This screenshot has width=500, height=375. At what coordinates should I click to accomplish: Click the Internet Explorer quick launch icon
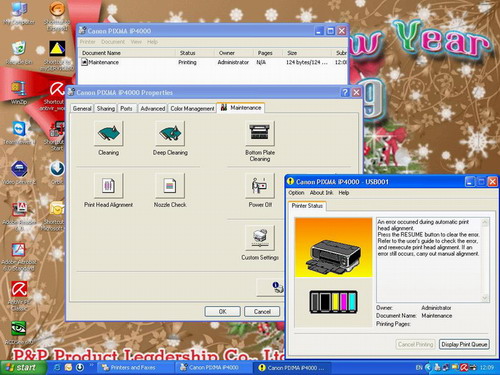coord(57,367)
